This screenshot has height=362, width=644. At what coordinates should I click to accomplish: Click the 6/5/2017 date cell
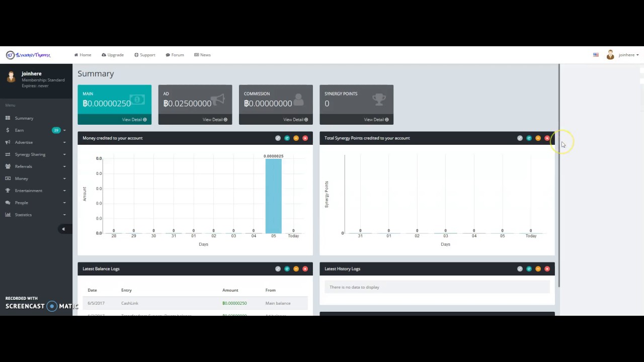pyautogui.click(x=95, y=303)
